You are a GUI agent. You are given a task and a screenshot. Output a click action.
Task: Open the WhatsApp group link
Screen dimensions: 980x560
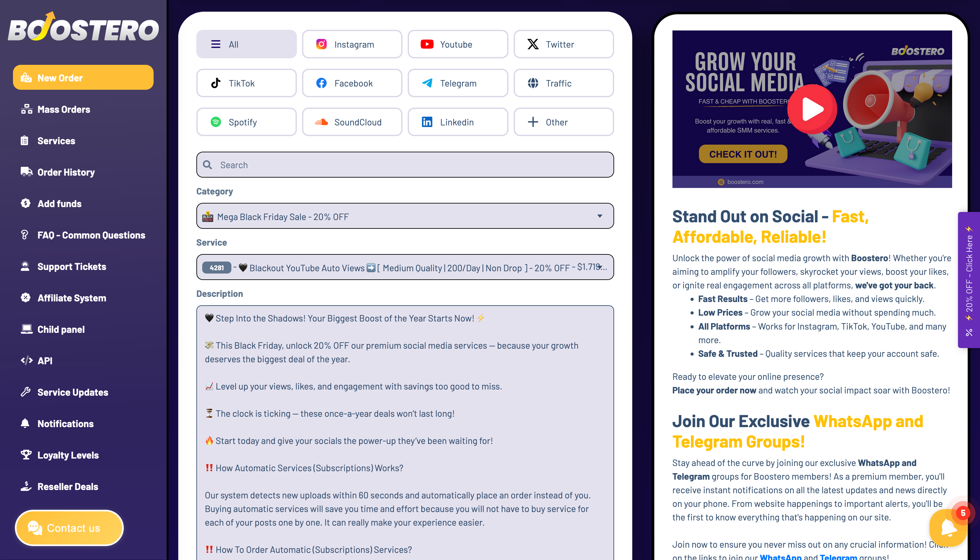tap(780, 556)
